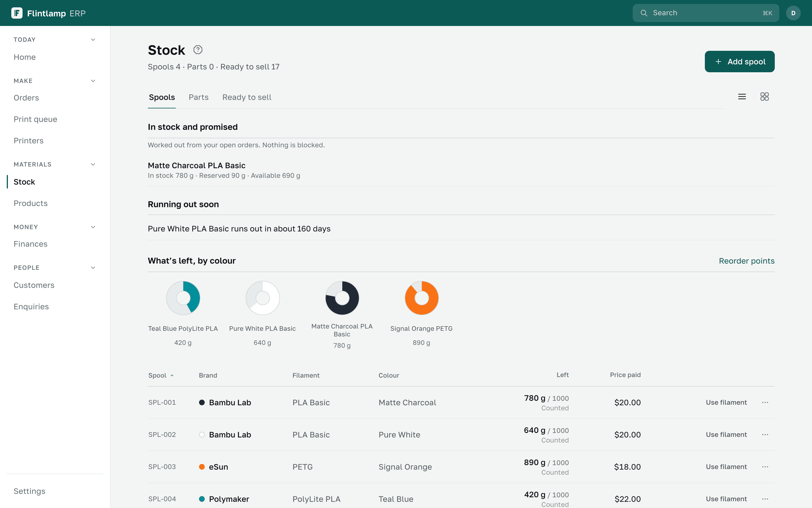Collapse the PEOPLE sidebar section
812x508 pixels.
coord(93,268)
